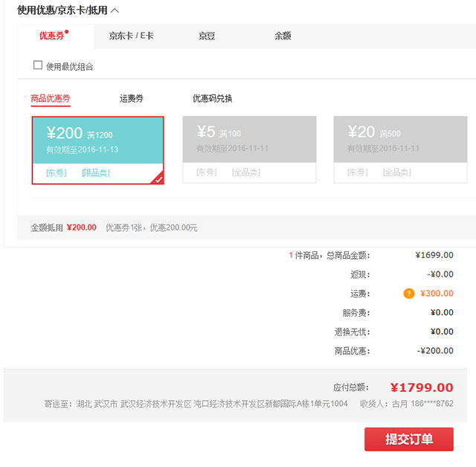Click the red dot on 优惠券 tab
Viewport: 476px width, 467px height.
(x=67, y=32)
